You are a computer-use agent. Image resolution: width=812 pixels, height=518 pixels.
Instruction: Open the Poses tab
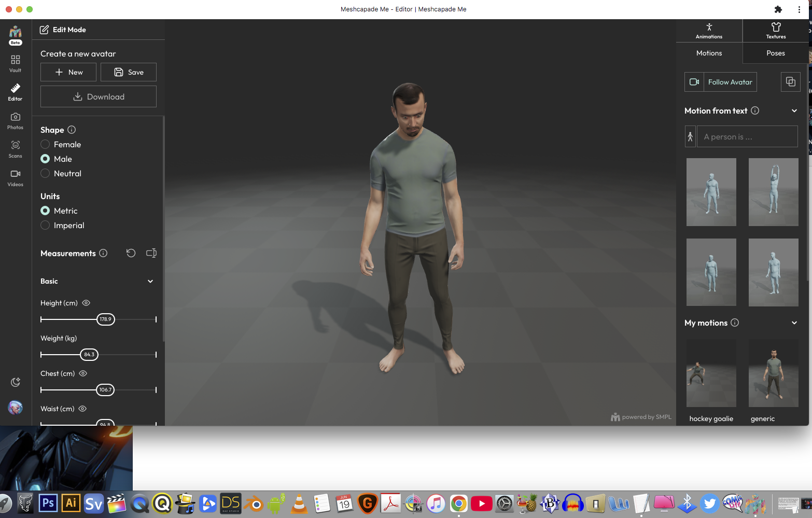pos(775,53)
